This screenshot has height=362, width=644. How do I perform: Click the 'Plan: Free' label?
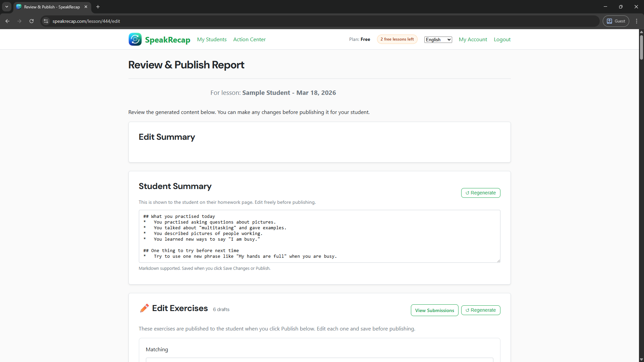[359, 39]
